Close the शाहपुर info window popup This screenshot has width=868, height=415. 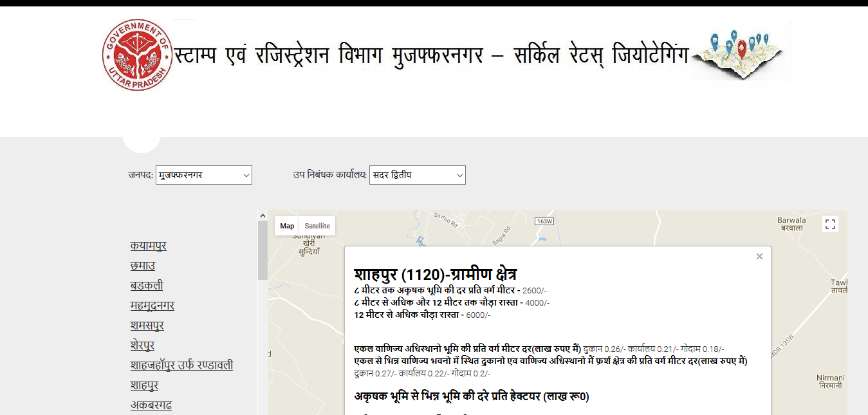(759, 257)
